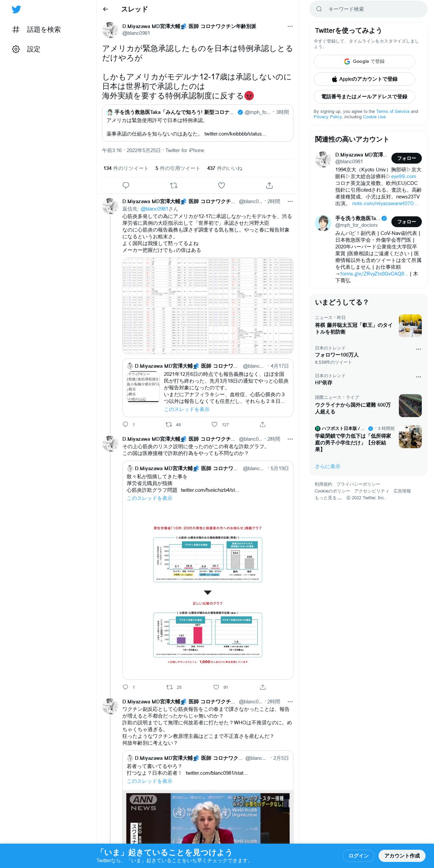Click the ログイン button in bottom bar
Viewport: 434px width, 868px height.
click(358, 856)
